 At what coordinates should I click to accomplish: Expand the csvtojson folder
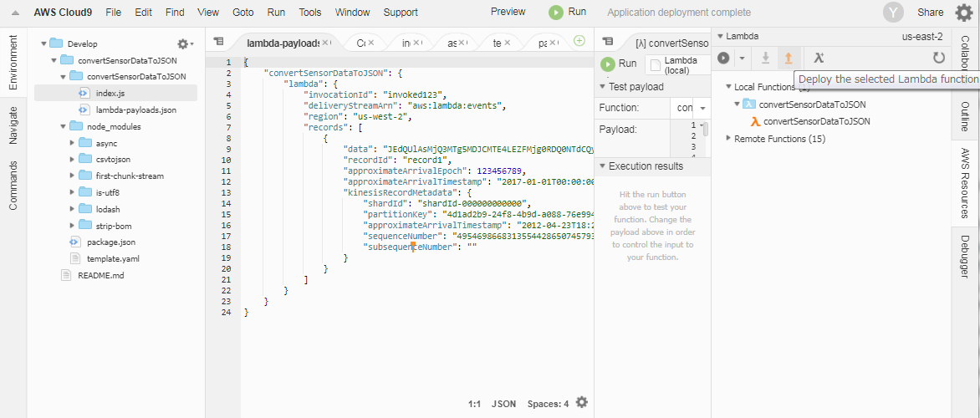(73, 160)
